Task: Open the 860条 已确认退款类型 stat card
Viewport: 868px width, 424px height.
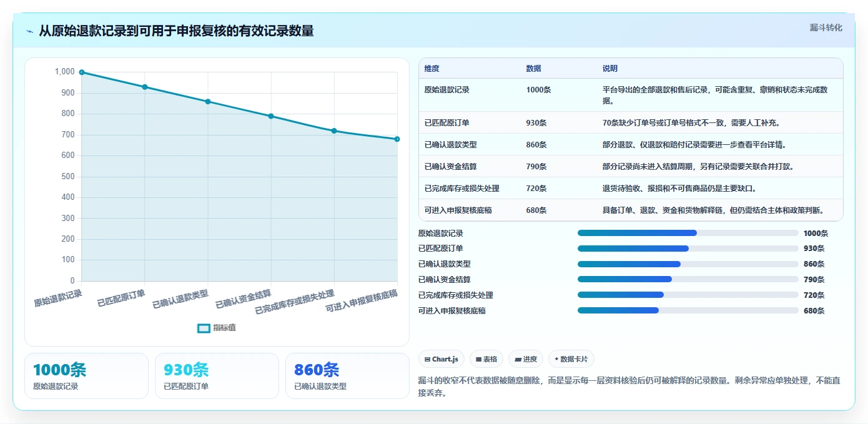Action: (347, 376)
